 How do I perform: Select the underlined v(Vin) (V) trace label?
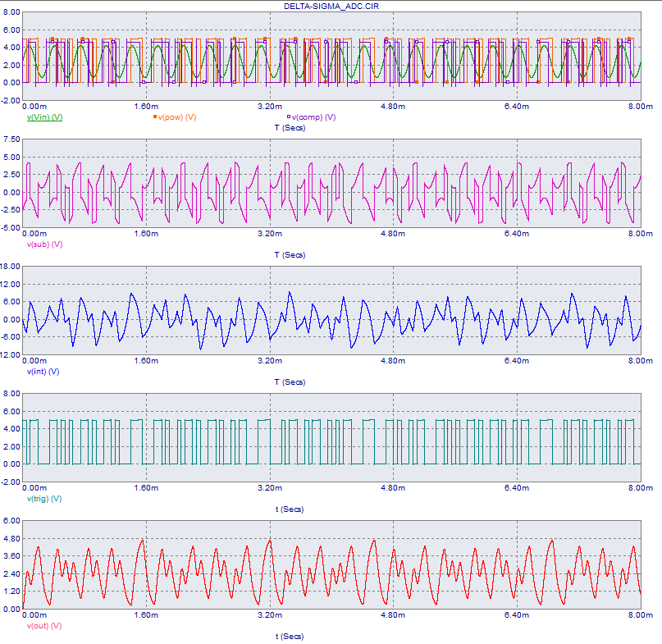pyautogui.click(x=45, y=117)
